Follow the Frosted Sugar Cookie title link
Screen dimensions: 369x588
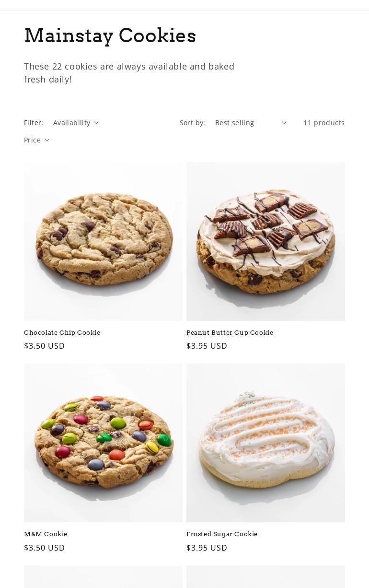(x=222, y=534)
